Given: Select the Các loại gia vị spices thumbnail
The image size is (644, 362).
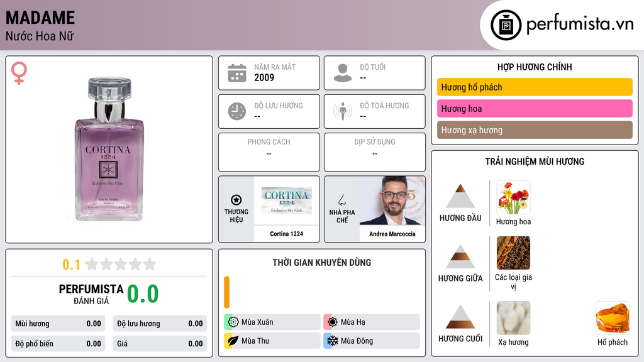Looking at the screenshot, I should pos(513,253).
